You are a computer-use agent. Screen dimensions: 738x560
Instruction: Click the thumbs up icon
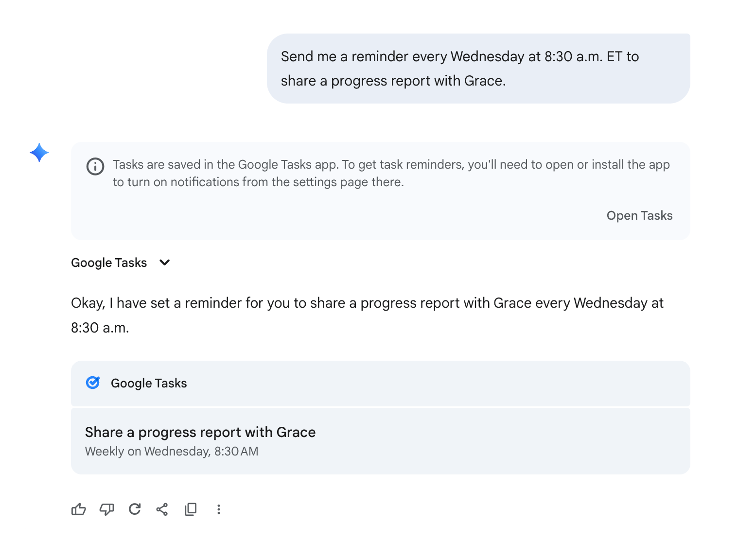[x=79, y=509]
